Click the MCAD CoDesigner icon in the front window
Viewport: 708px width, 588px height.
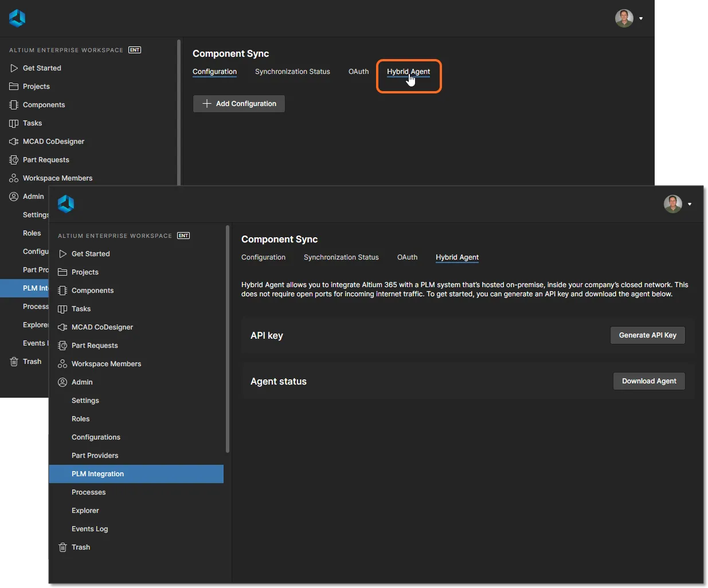62,327
